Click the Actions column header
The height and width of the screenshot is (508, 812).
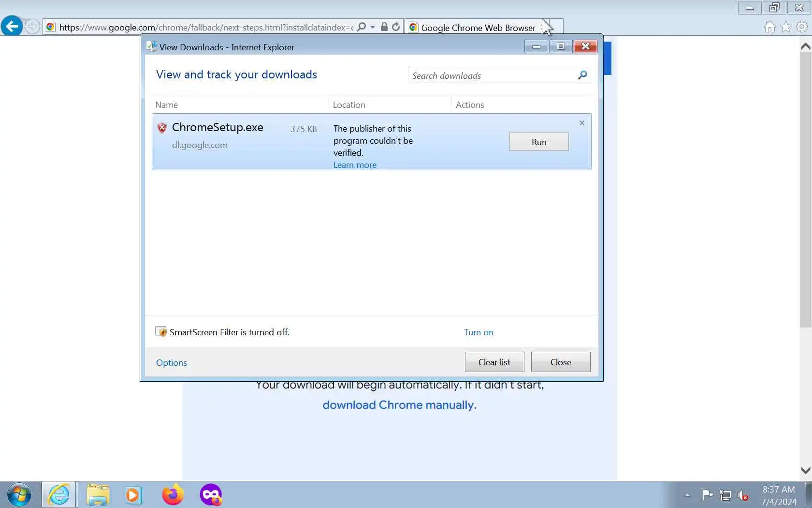(470, 105)
